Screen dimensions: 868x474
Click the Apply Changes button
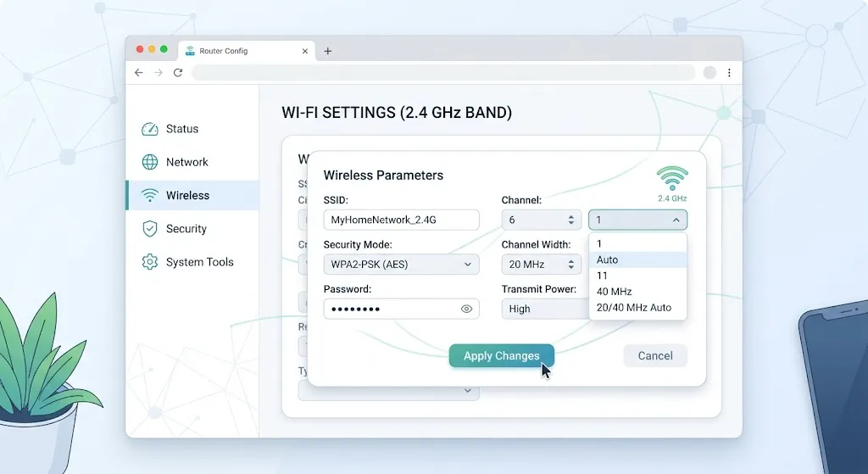click(x=502, y=355)
